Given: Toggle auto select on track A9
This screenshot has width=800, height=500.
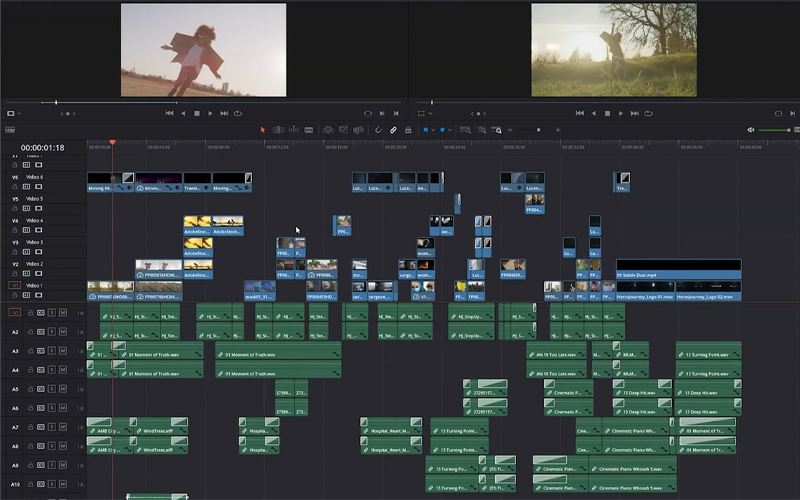Looking at the screenshot, I should [x=41, y=465].
